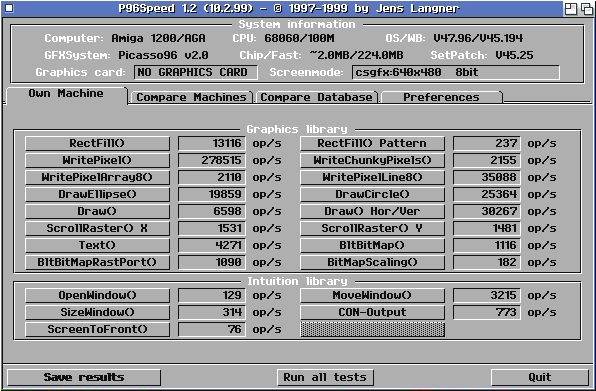Click the window close gadget
The image size is (596, 391).
click(x=9, y=8)
